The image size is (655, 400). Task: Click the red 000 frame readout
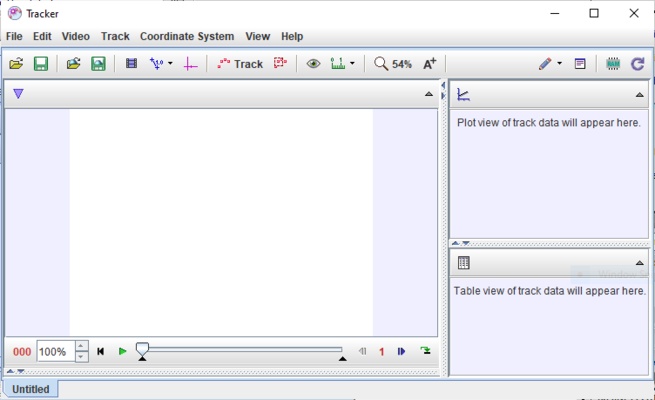tap(22, 352)
